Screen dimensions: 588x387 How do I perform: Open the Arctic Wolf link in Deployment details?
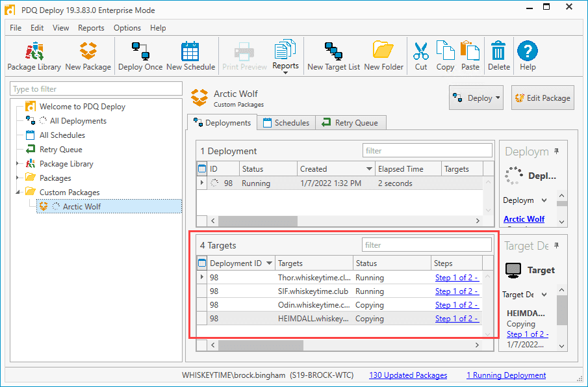click(524, 219)
